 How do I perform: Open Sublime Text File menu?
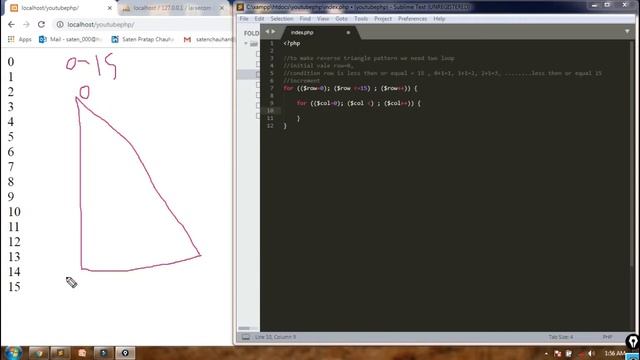pos(244,19)
